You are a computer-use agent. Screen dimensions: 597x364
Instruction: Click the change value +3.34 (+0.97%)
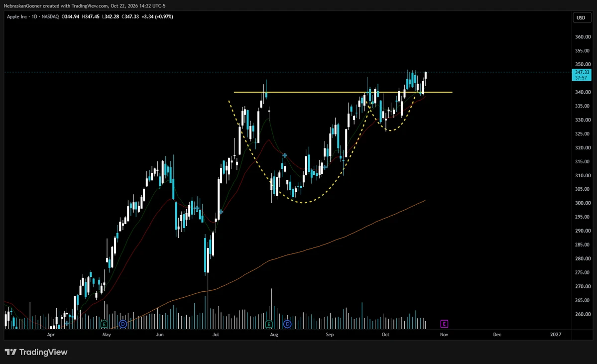point(157,17)
